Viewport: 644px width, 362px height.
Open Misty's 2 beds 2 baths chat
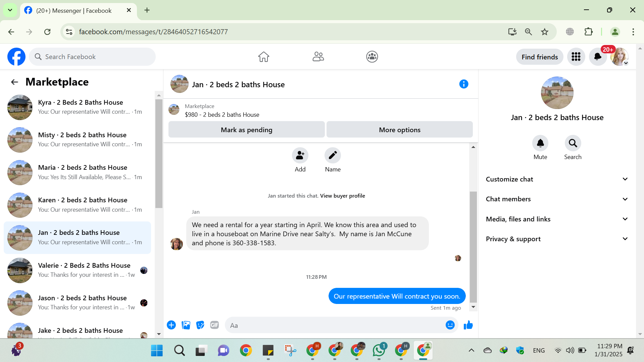(78, 140)
